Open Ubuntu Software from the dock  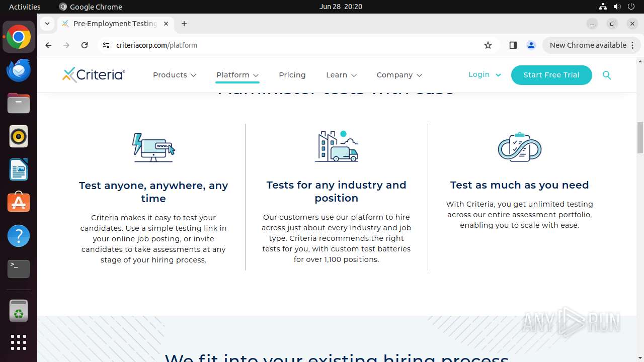pos(19,203)
